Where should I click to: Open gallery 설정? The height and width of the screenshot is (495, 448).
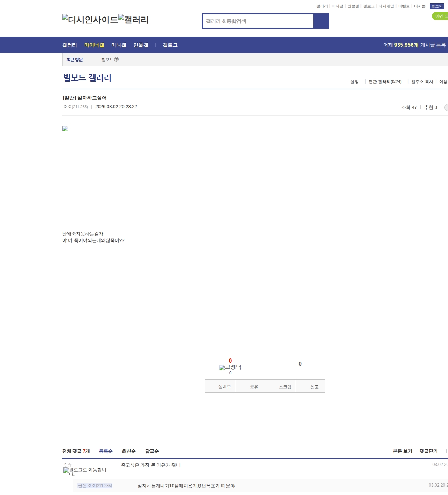point(355,82)
